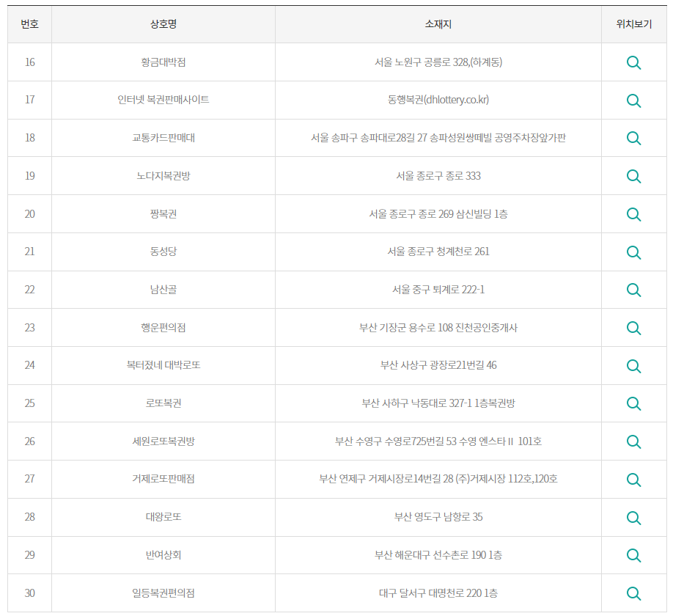This screenshot has height=616, width=673.
Task: Click magnifier for 복터졌네 대박로또
Action: point(633,366)
